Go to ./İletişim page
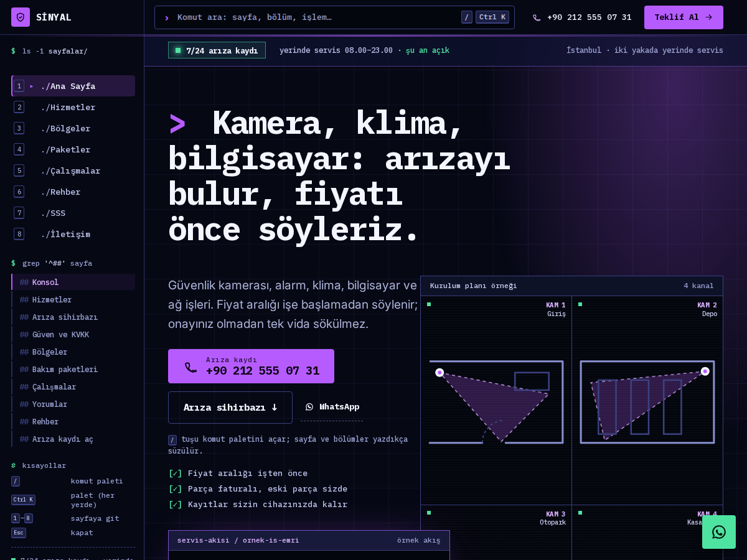 pos(73,234)
